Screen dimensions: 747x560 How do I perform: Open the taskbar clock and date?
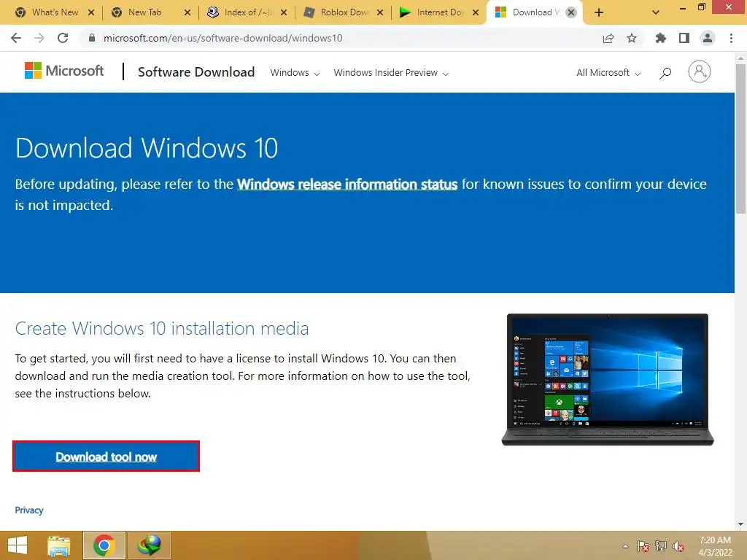point(715,546)
